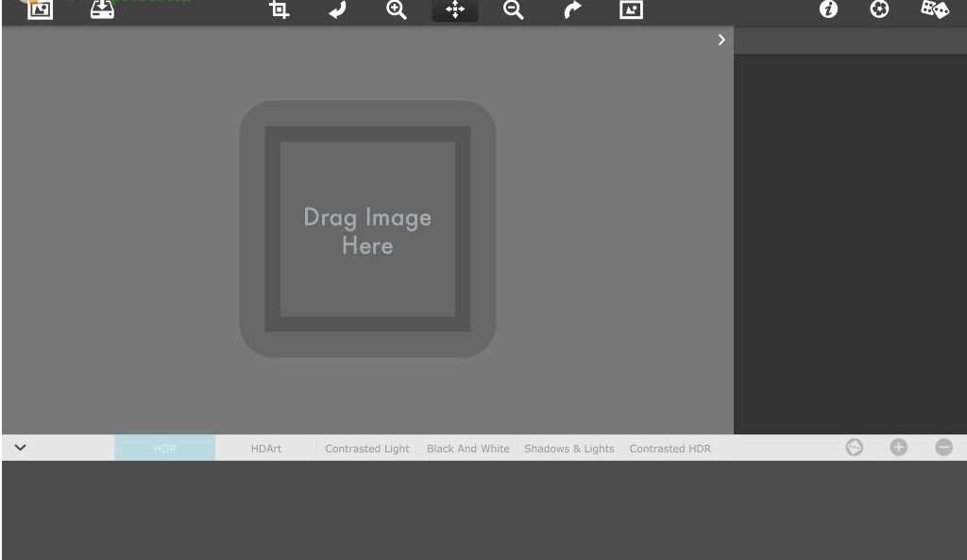This screenshot has width=967, height=560.
Task: Select the Black And White preset
Action: pyautogui.click(x=467, y=449)
